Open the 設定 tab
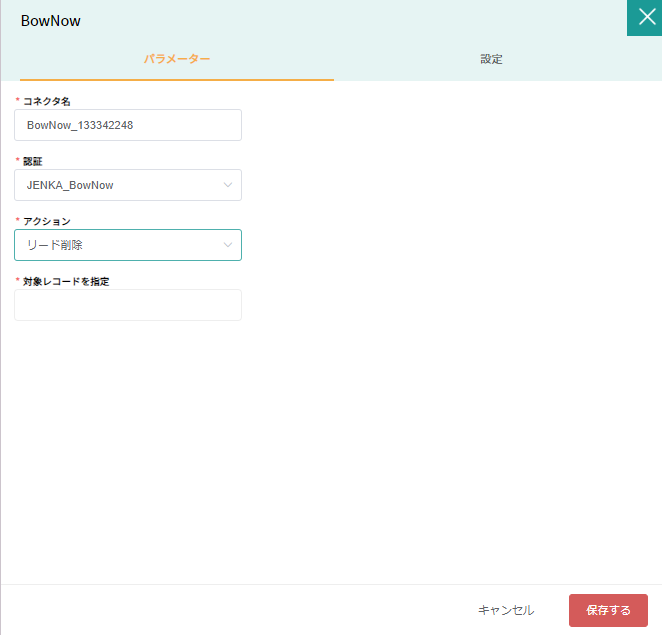The image size is (662, 635). [491, 59]
